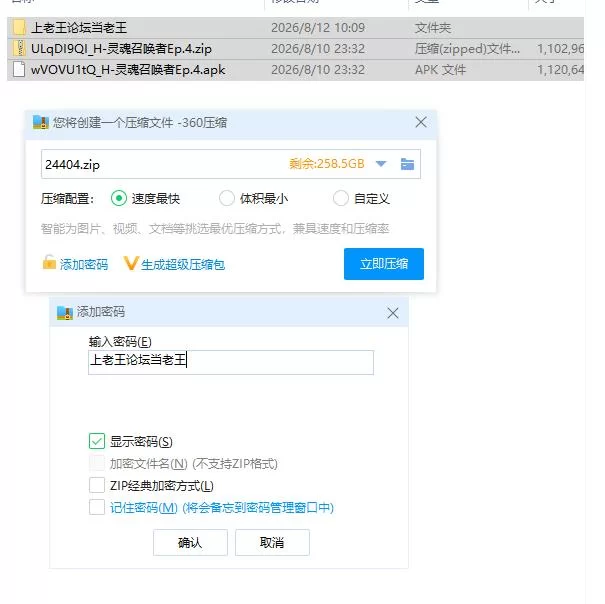
Task: Click the 1,120,64 size value
Action: pyautogui.click(x=560, y=70)
